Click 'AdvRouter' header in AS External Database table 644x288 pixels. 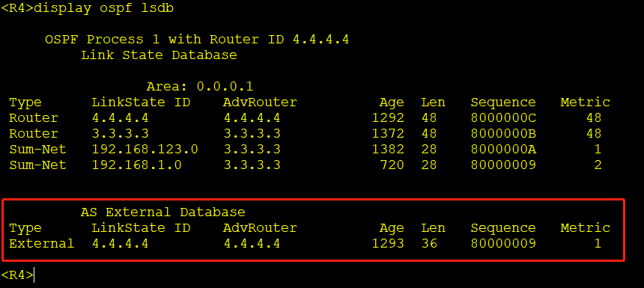pos(260,228)
